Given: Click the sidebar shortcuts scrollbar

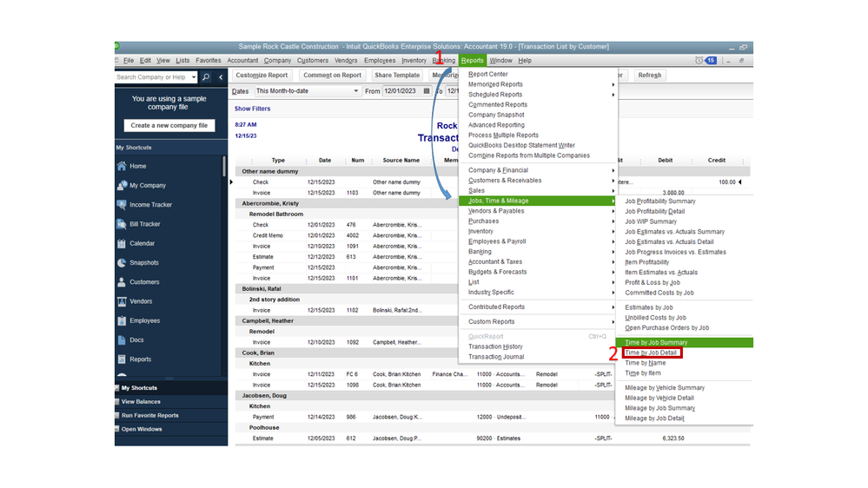Looking at the screenshot, I should pyautogui.click(x=224, y=166).
